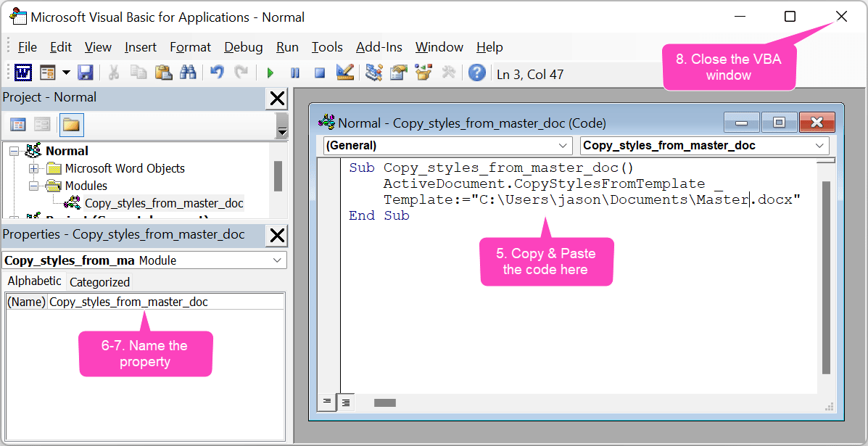Minimize the Normal code window

(x=742, y=123)
